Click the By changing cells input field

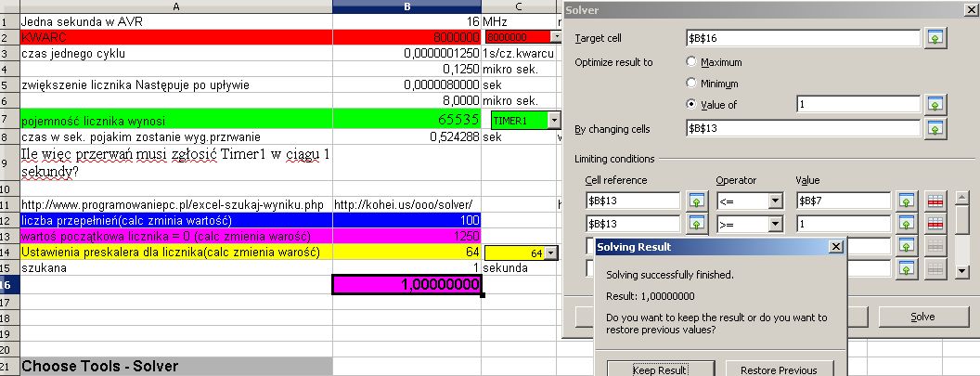click(803, 129)
